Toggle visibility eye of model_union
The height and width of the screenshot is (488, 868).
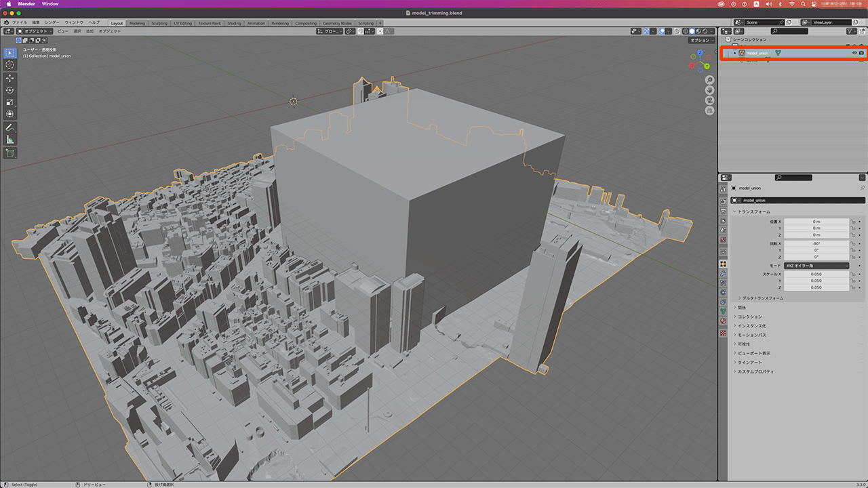[x=854, y=53]
